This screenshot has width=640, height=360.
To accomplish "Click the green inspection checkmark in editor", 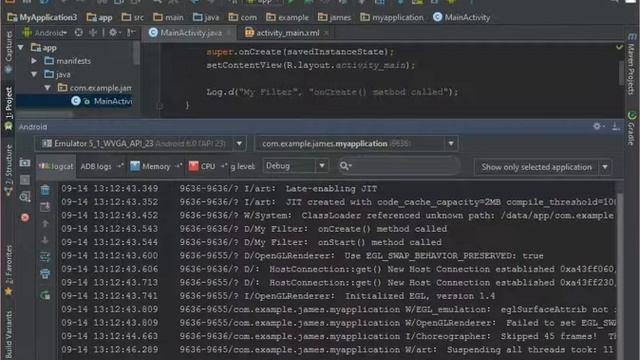I will (619, 47).
